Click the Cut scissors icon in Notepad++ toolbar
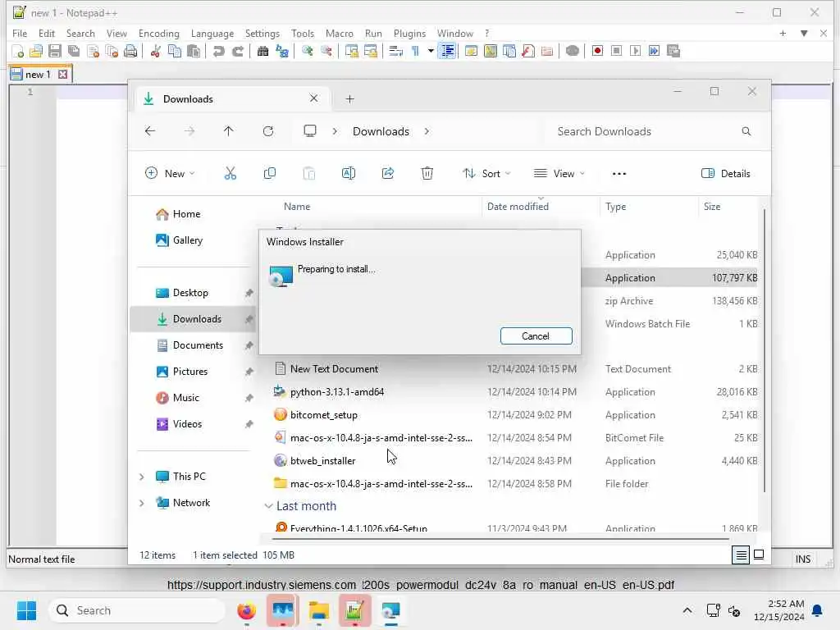The height and width of the screenshot is (630, 840). [155, 52]
